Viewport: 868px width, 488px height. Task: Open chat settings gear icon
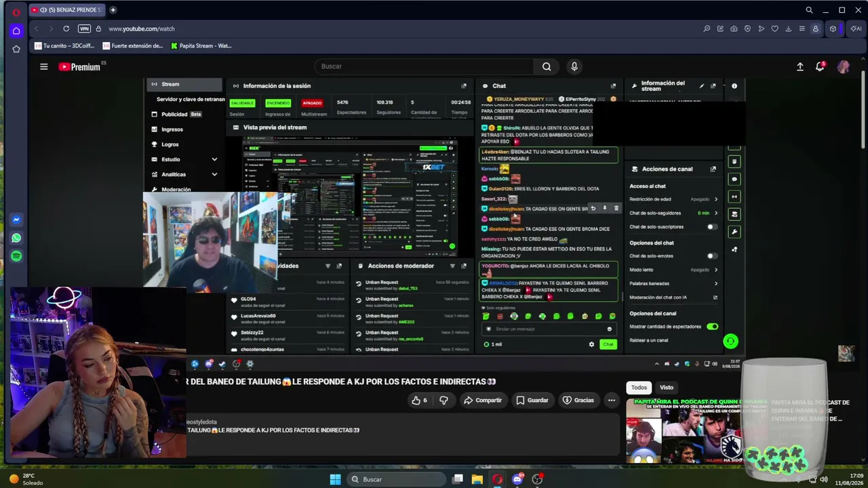point(591,344)
